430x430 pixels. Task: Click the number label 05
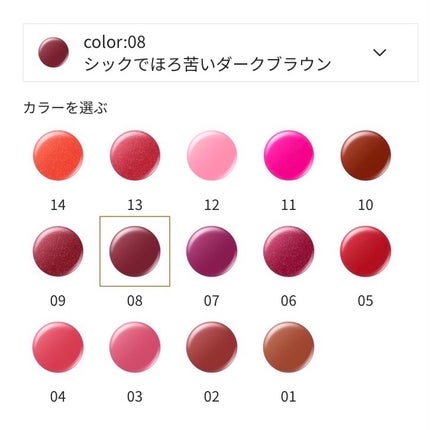tap(365, 301)
